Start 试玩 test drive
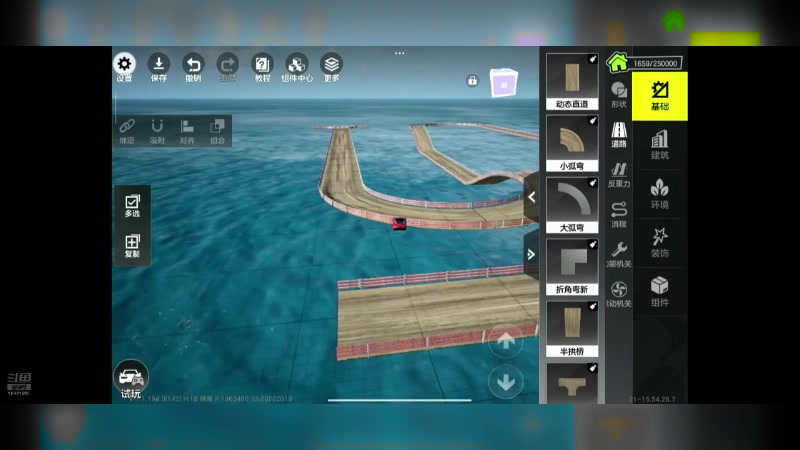 pos(131,379)
